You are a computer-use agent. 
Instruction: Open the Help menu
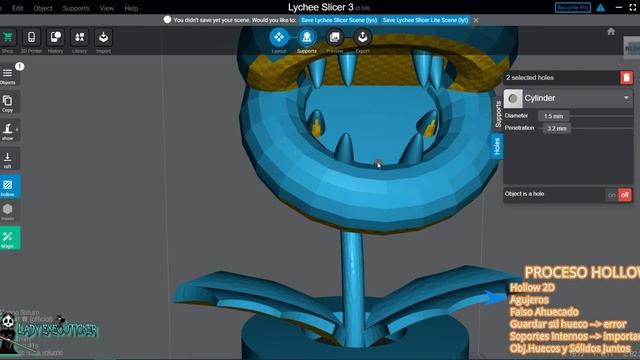tap(131, 8)
